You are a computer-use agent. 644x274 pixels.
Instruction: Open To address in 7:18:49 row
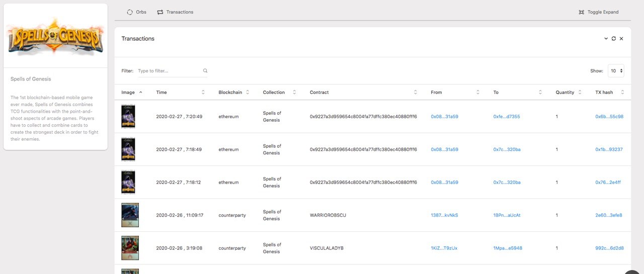pos(507,149)
